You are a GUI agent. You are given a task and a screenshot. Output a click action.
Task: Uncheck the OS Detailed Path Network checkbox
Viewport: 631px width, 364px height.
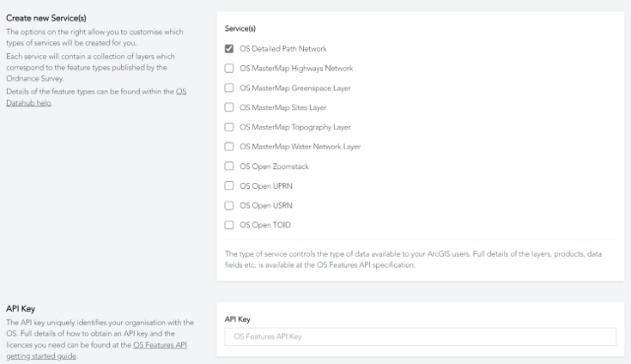(229, 49)
